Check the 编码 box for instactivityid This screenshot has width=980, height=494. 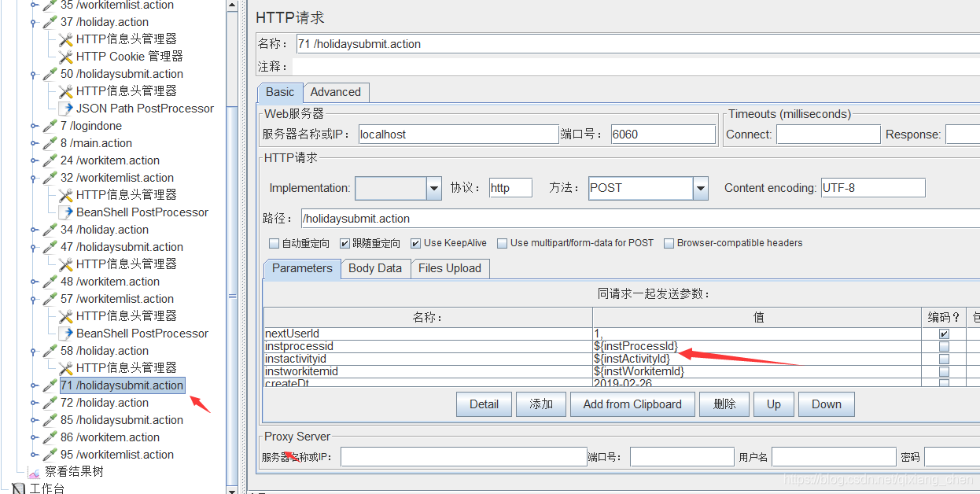point(944,359)
